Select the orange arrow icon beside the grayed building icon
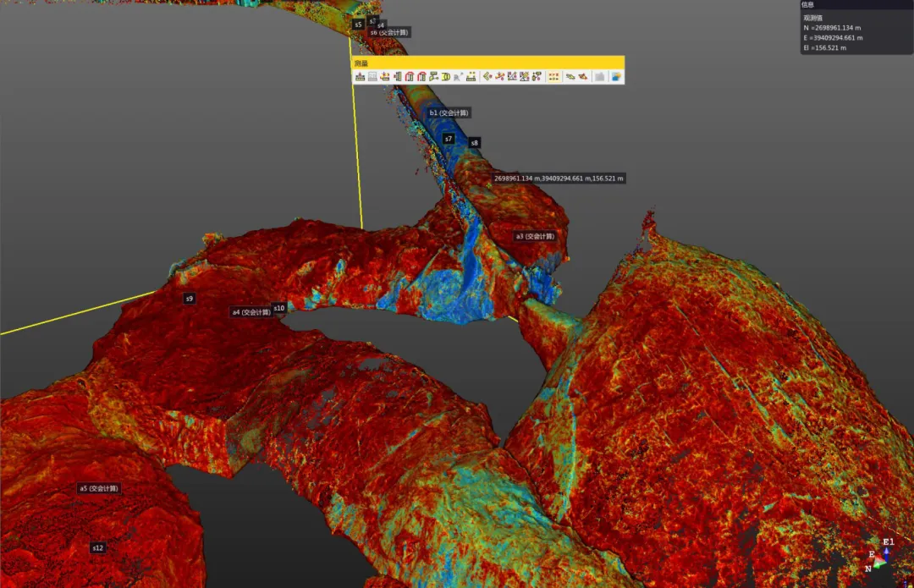This screenshot has height=588, width=914. click(x=583, y=76)
